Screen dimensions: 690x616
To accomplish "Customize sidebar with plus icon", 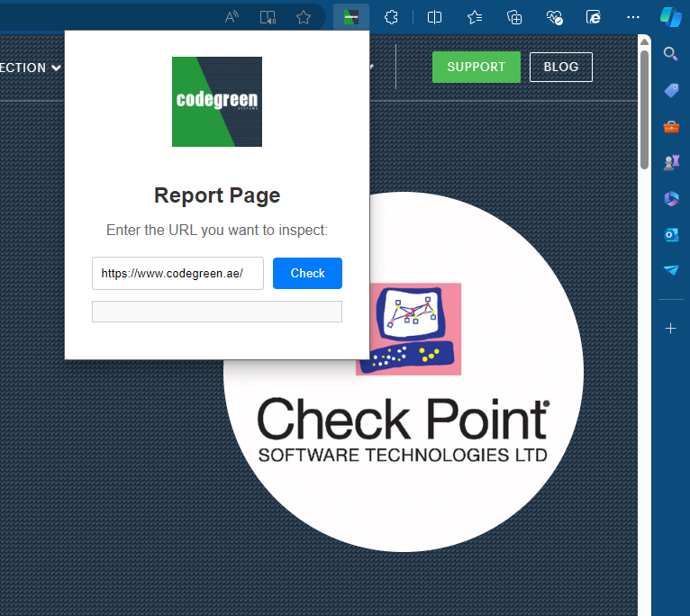I will (671, 328).
